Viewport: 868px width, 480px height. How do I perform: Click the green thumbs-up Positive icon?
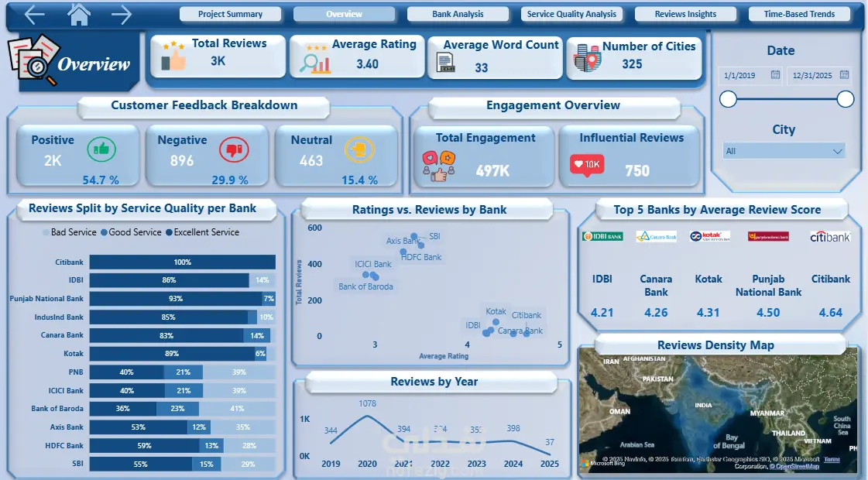(101, 149)
